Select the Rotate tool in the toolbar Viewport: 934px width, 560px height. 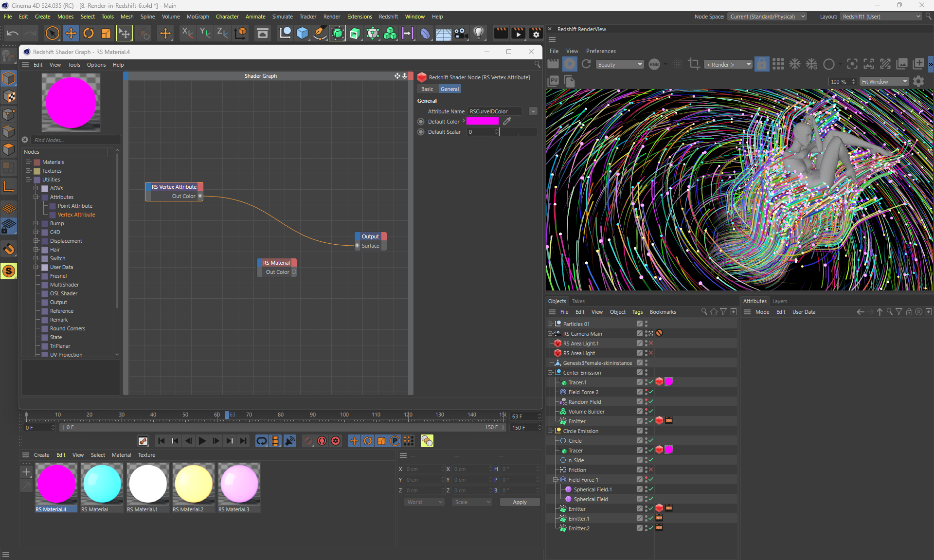pyautogui.click(x=89, y=34)
